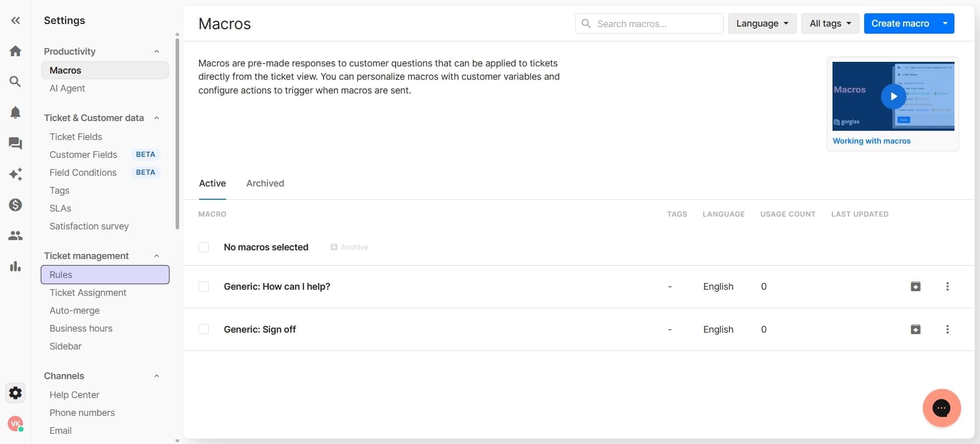
Task: Toggle the select all macros checkbox
Action: (x=204, y=247)
